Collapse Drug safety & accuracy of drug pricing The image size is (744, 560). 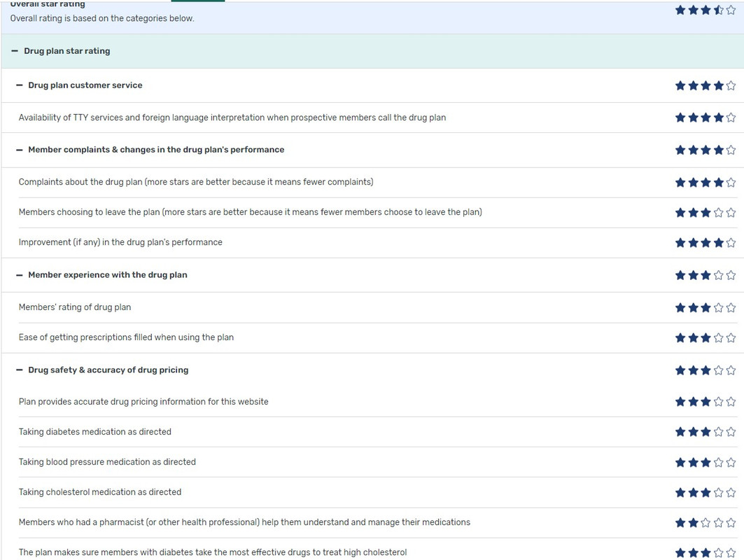(20, 370)
